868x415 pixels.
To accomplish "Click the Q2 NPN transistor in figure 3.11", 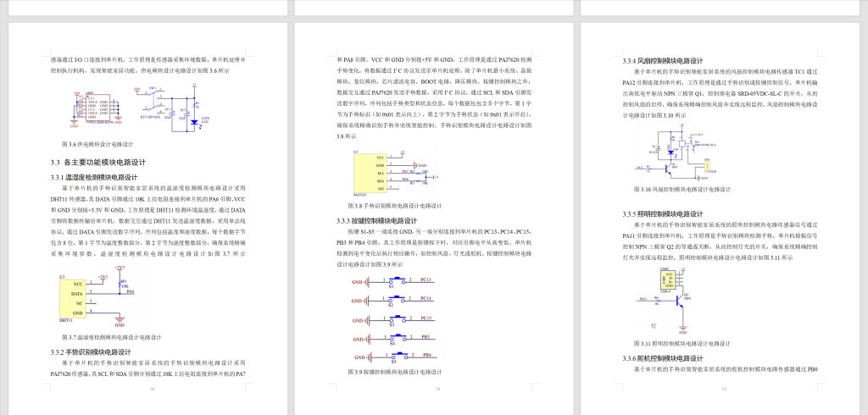I will (681, 300).
